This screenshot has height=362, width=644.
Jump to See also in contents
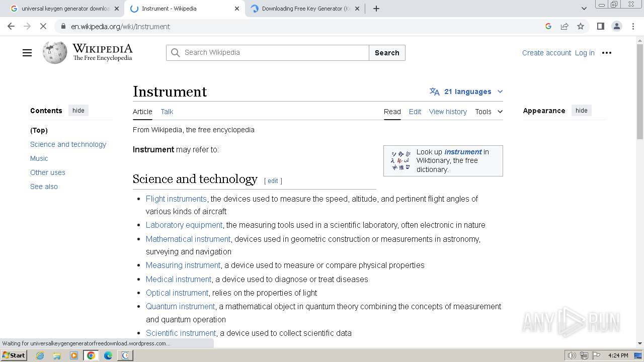44,187
